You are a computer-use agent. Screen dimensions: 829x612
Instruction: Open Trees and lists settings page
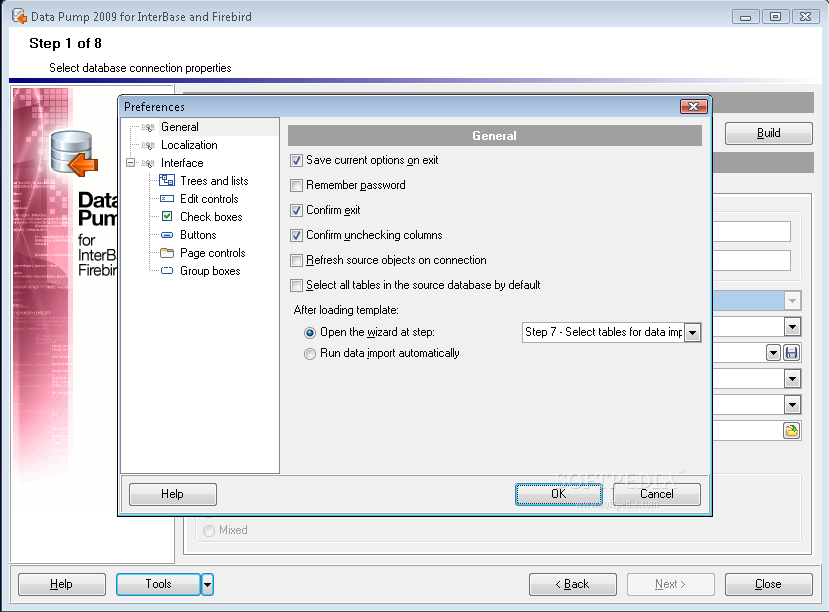pos(214,181)
